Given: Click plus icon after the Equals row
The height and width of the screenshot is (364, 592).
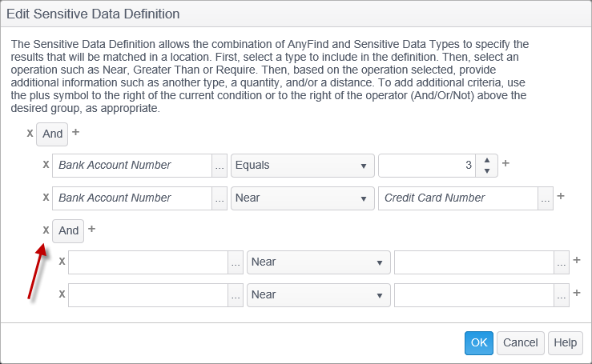Looking at the screenshot, I should click(x=505, y=164).
